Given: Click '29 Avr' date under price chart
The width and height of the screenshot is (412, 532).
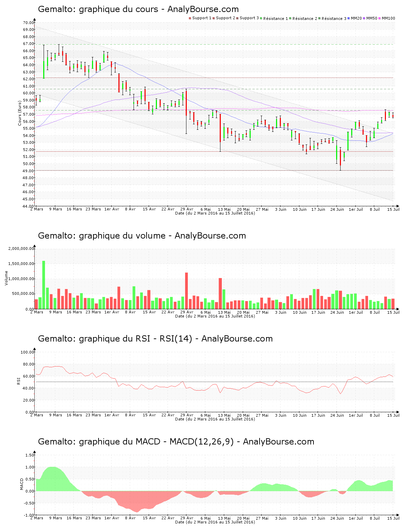Looking at the screenshot, I should click(187, 209).
